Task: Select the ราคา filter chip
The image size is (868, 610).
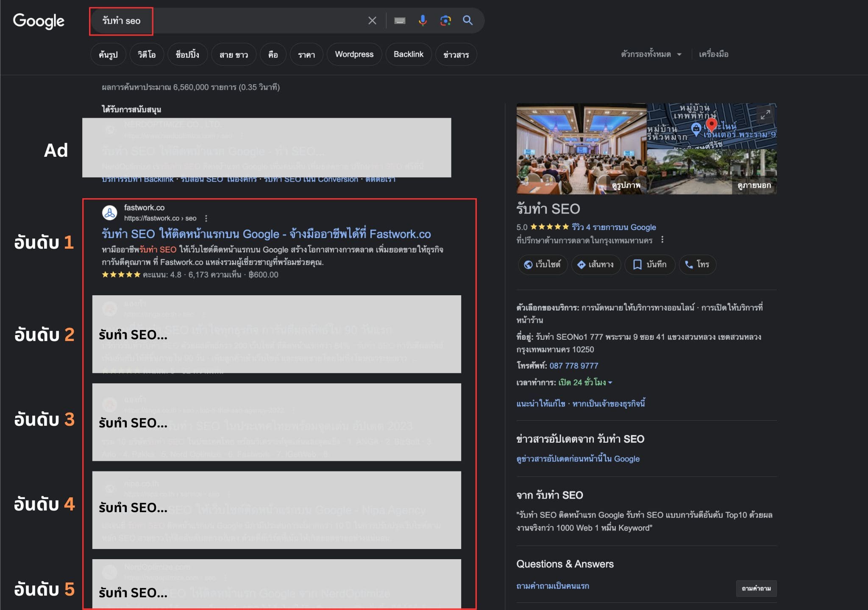Action: (x=306, y=54)
